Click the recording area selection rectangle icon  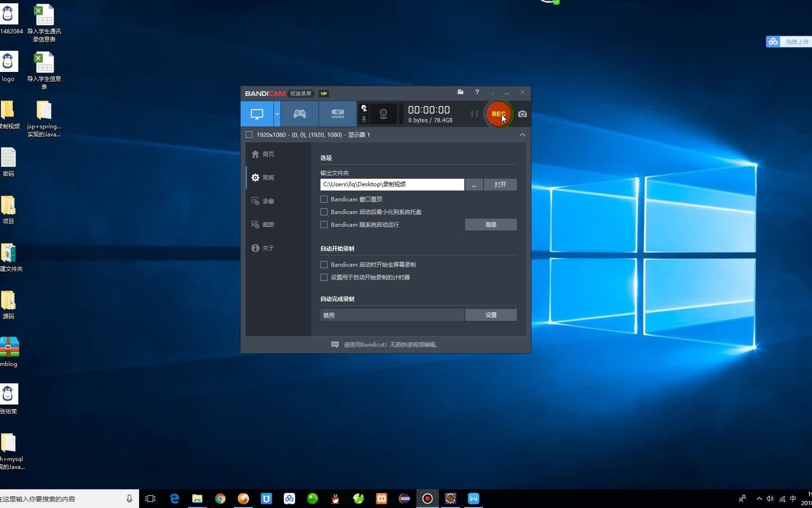(x=249, y=135)
